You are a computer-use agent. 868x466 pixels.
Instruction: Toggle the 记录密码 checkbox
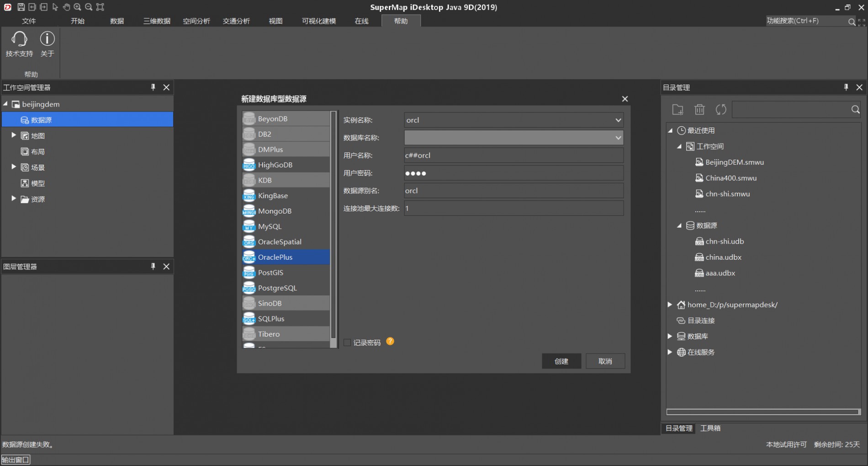point(347,343)
